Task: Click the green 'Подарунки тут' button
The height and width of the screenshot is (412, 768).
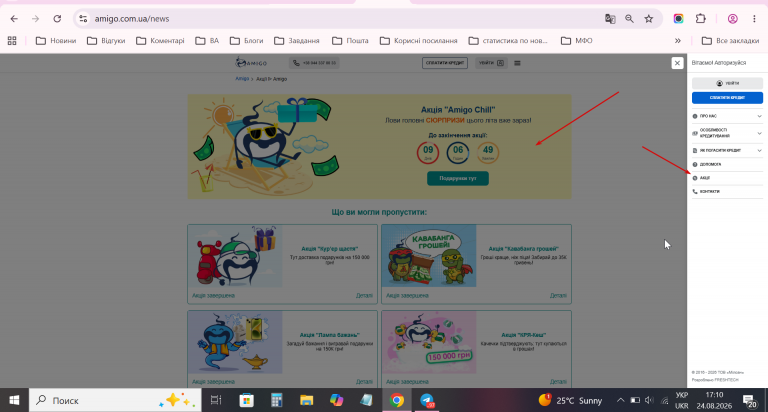Action: tap(458, 178)
